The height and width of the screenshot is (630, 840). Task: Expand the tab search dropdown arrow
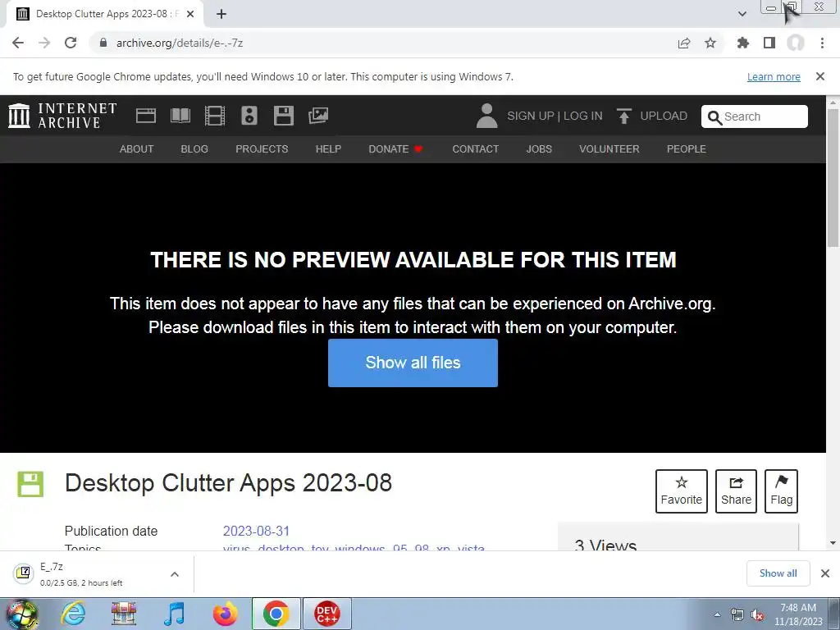[x=742, y=14]
